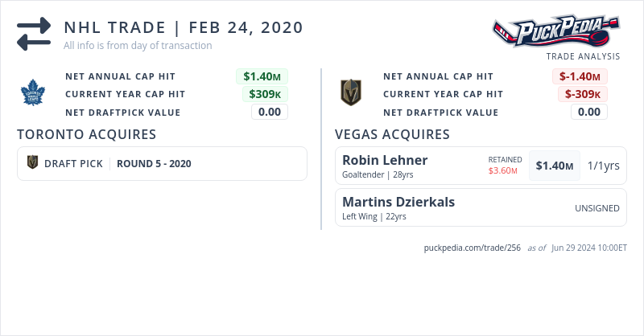Click the NHL Trade Feb 24, 2020 title
644x336 pixels.
tap(184, 27)
